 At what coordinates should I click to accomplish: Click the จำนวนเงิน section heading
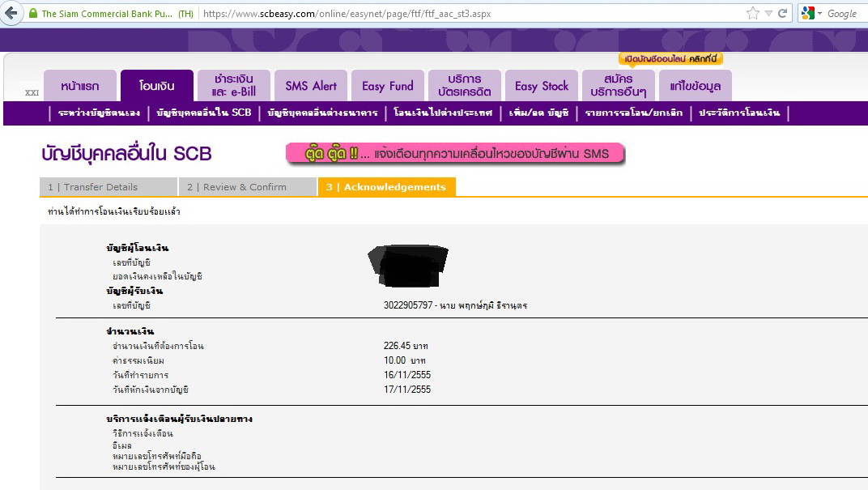tap(130, 331)
